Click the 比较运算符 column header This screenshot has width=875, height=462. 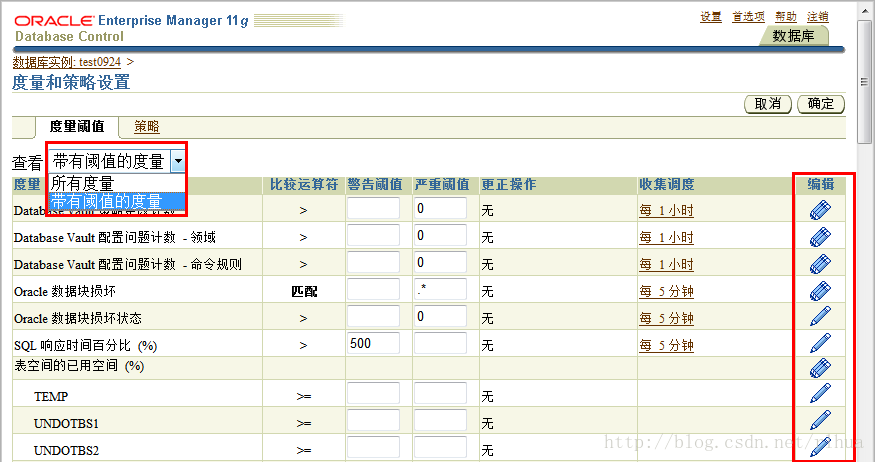(x=304, y=185)
